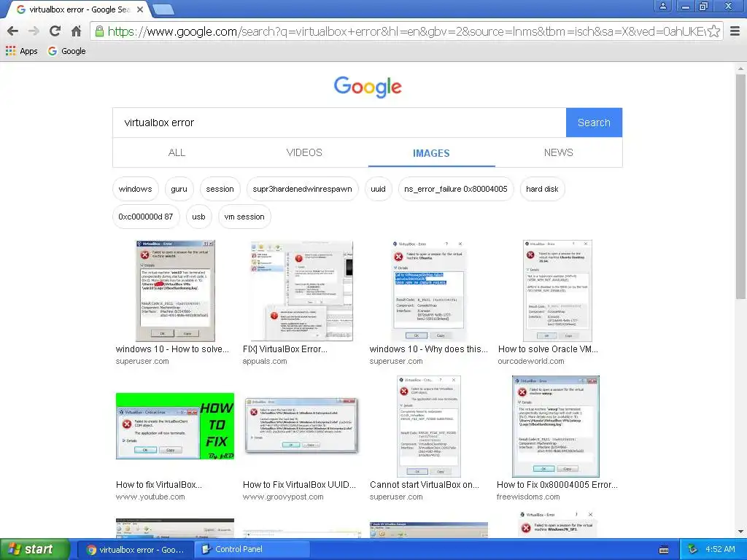Select the Chrome virtualbox error taskbar button

[135, 550]
